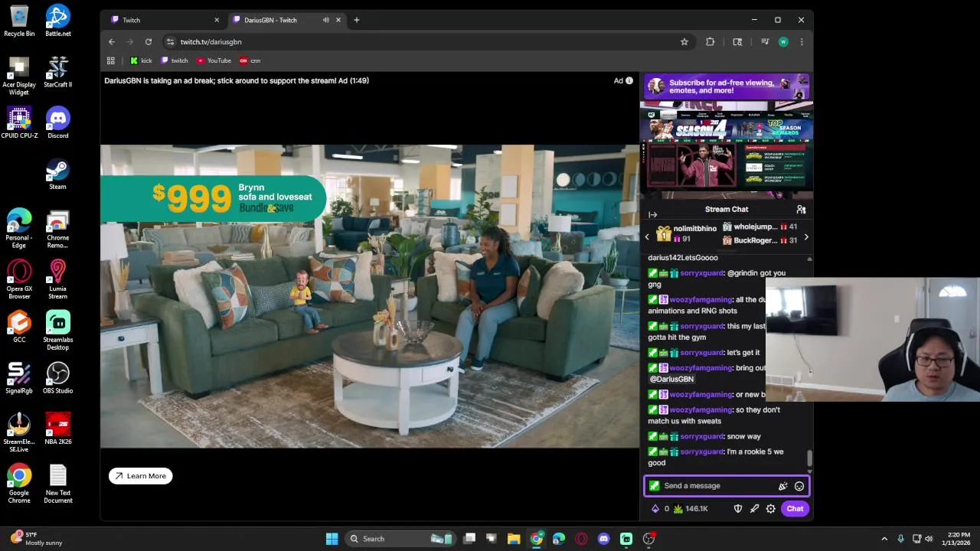980x551 pixels.
Task: Send message with the Chat button
Action: click(795, 509)
